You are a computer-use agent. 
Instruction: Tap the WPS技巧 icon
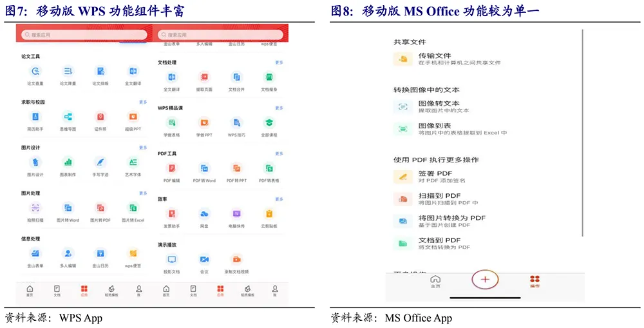236,123
